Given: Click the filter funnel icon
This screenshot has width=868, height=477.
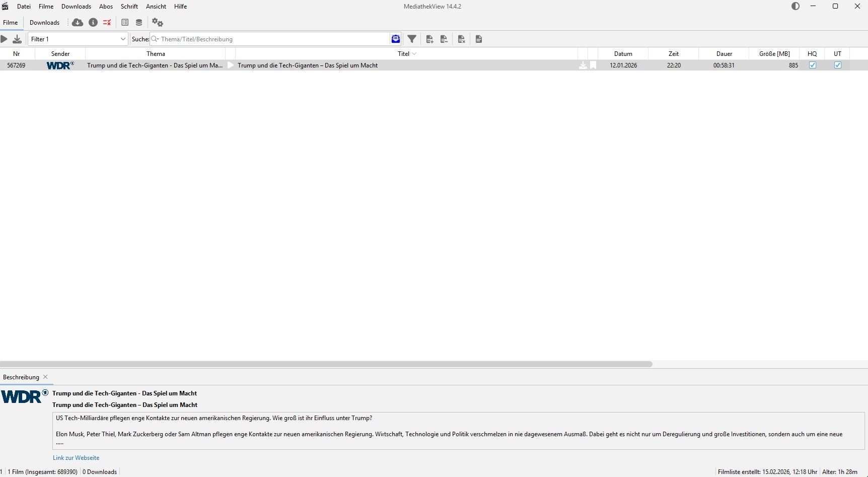Looking at the screenshot, I should (412, 39).
